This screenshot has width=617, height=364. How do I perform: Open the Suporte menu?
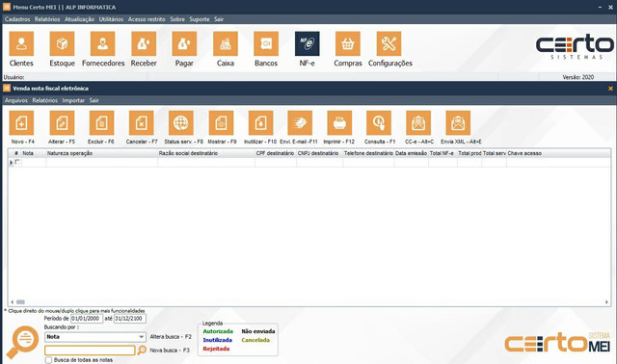[x=200, y=19]
